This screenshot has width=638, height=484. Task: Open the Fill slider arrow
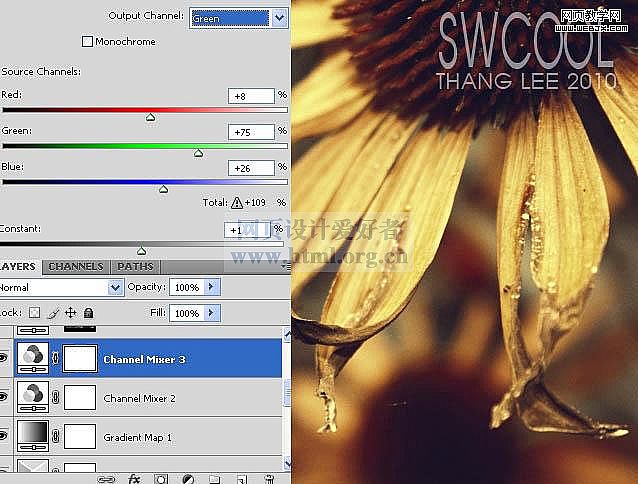212,313
